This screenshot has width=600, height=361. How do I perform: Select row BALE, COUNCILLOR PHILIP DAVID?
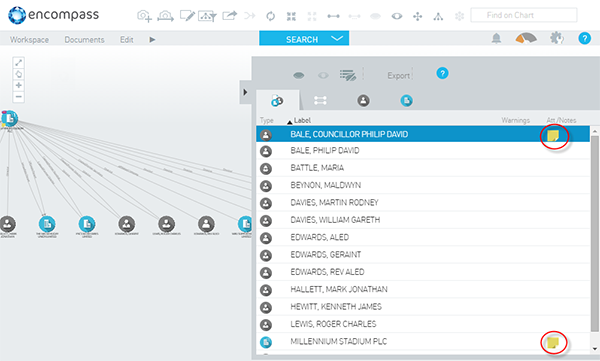423,134
